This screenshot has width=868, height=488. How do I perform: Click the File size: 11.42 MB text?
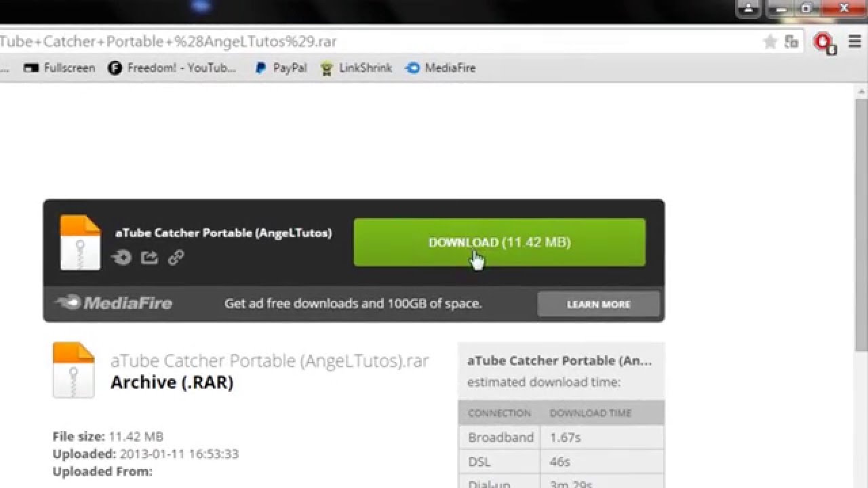point(108,436)
